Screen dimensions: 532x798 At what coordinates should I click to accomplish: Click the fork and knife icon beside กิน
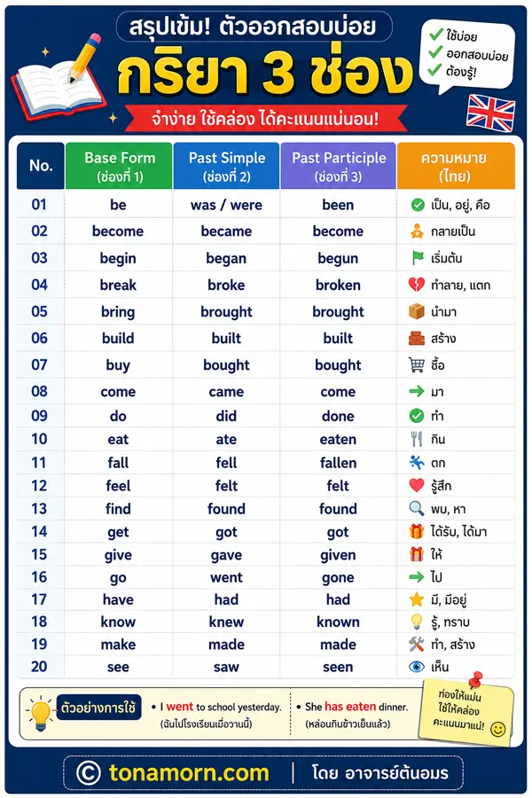coord(417,439)
